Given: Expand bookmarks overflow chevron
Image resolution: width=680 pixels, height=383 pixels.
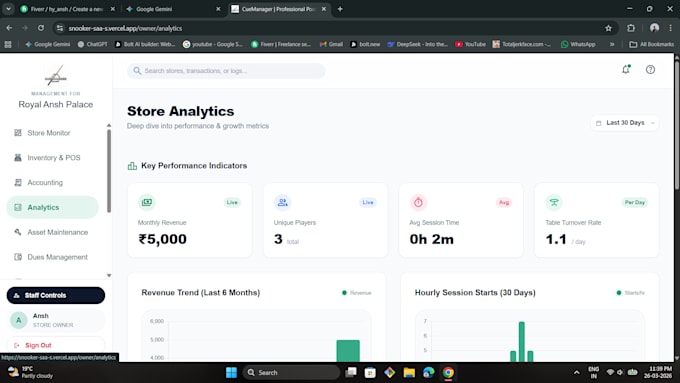Looking at the screenshot, I should (612, 44).
